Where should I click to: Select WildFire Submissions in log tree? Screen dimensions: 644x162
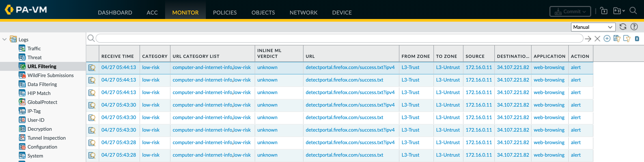50,75
